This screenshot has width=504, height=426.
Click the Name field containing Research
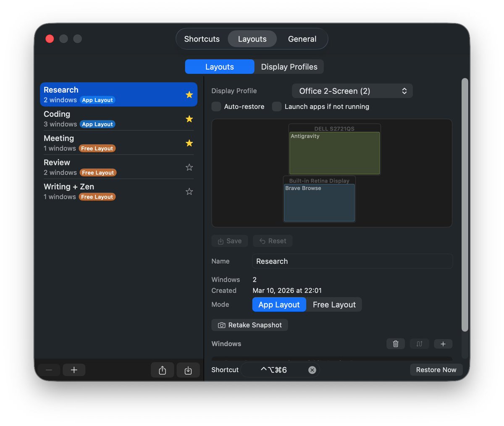(352, 261)
